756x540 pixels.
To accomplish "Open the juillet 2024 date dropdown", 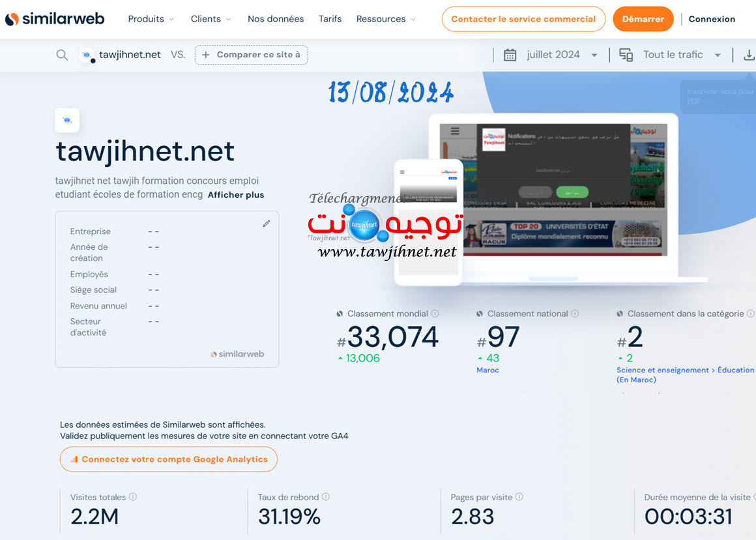I will (x=562, y=55).
